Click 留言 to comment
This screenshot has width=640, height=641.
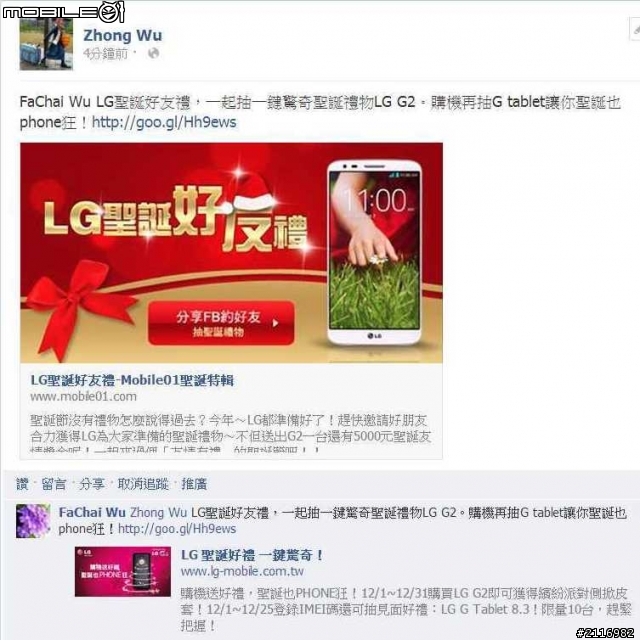click(x=54, y=484)
